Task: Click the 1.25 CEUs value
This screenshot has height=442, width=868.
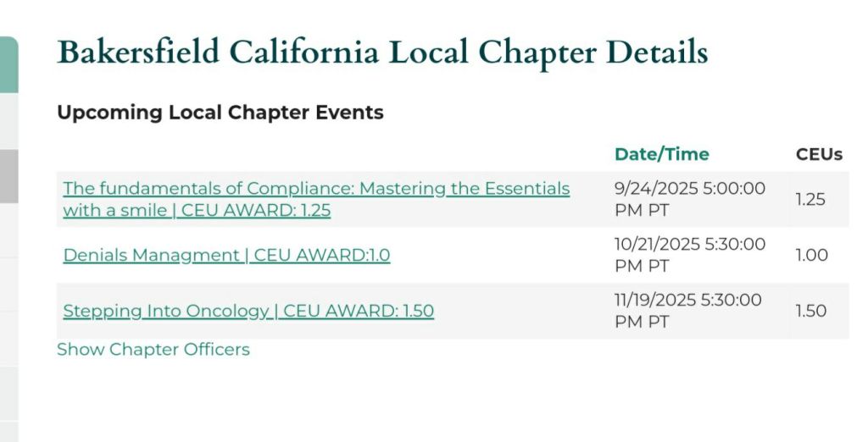Action: coord(810,199)
